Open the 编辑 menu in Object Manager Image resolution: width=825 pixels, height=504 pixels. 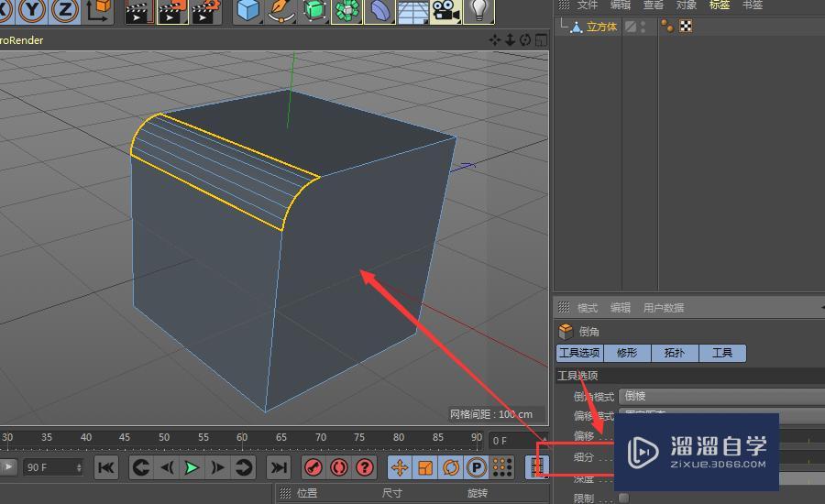621,5
